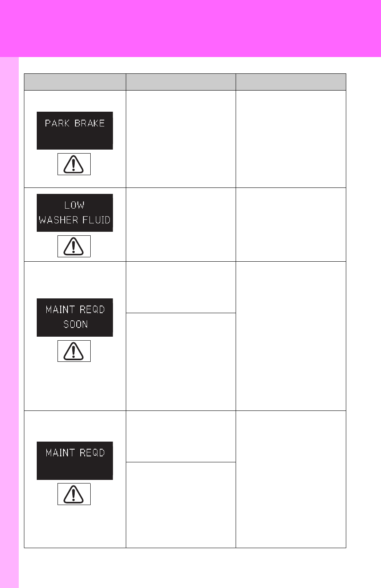
Task: Click warning triangle icon below MAINT REQD SOON
Action: click(x=74, y=351)
